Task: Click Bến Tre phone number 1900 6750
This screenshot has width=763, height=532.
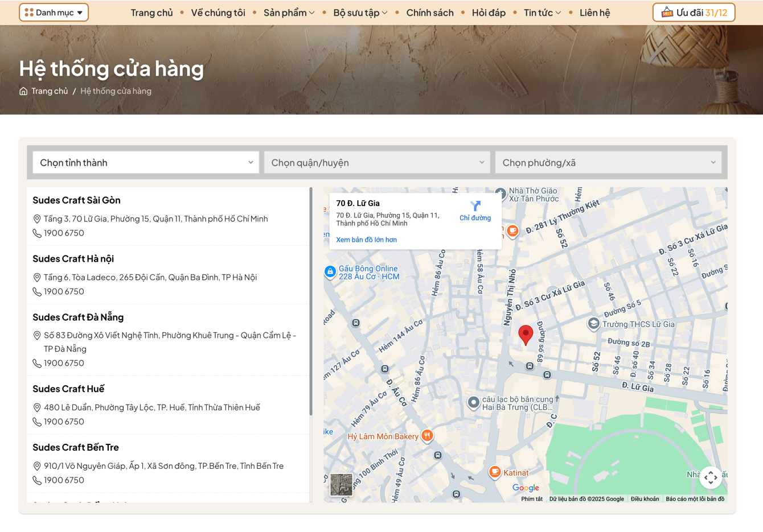Action: click(x=64, y=481)
